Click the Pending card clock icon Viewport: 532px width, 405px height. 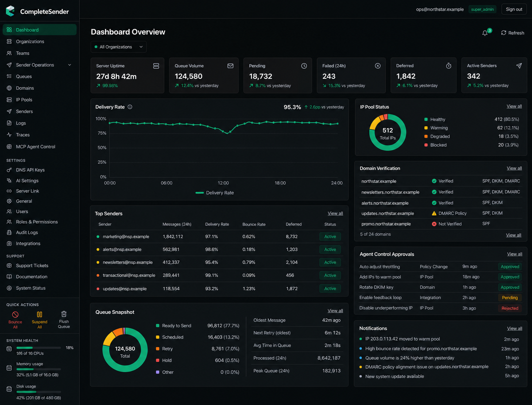pyautogui.click(x=304, y=66)
